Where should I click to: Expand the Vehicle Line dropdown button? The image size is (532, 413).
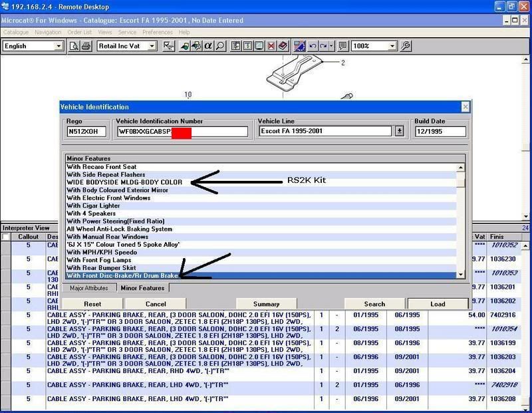pyautogui.click(x=400, y=131)
